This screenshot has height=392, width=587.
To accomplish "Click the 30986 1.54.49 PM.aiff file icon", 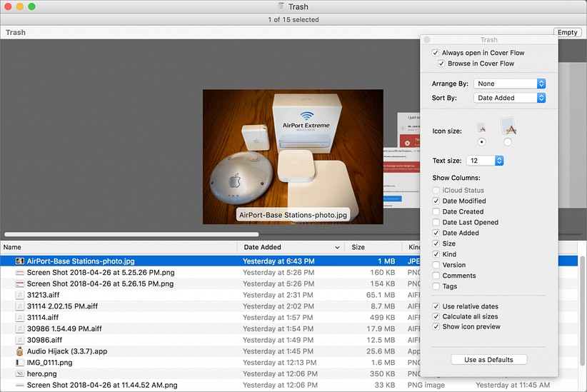I will point(20,328).
